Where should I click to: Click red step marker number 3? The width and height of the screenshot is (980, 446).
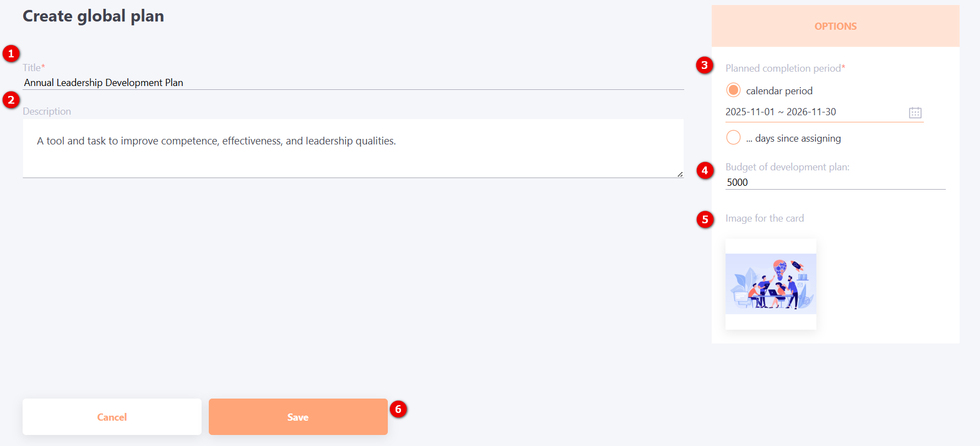(x=704, y=65)
